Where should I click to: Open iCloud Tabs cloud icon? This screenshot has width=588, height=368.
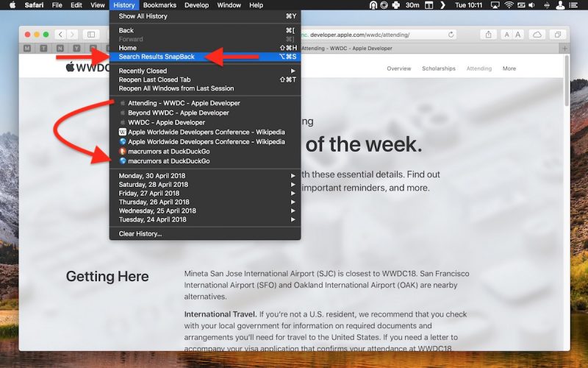537,35
